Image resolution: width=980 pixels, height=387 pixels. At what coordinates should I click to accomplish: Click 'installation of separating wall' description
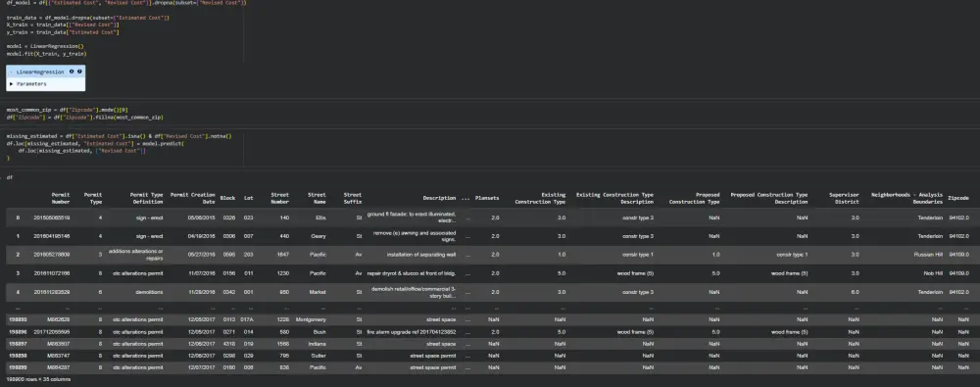coord(421,255)
